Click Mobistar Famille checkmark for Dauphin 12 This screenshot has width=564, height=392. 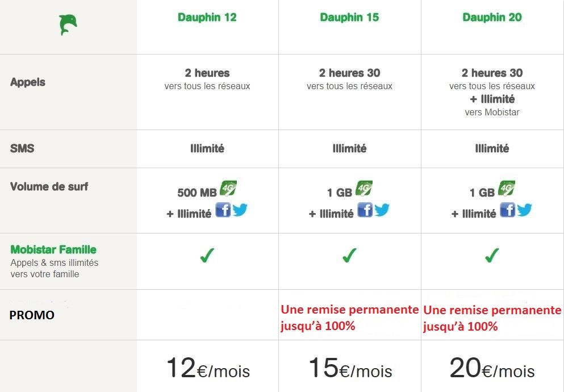(207, 256)
